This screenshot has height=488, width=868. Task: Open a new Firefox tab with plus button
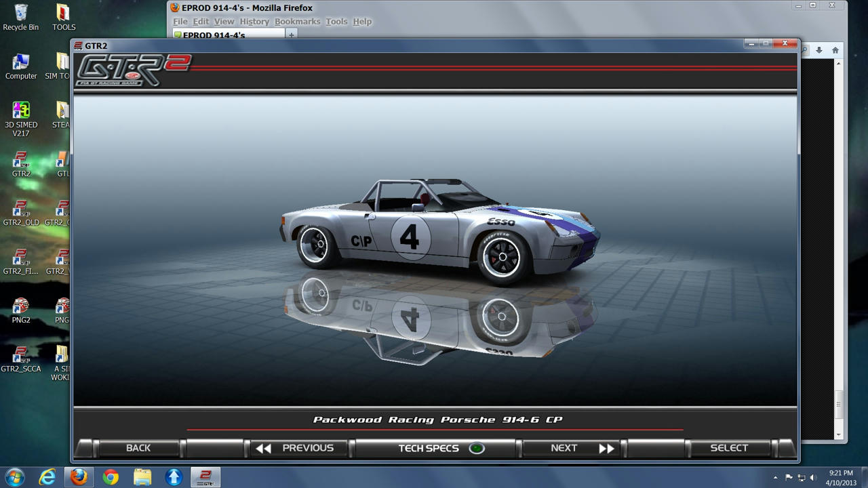coord(292,35)
